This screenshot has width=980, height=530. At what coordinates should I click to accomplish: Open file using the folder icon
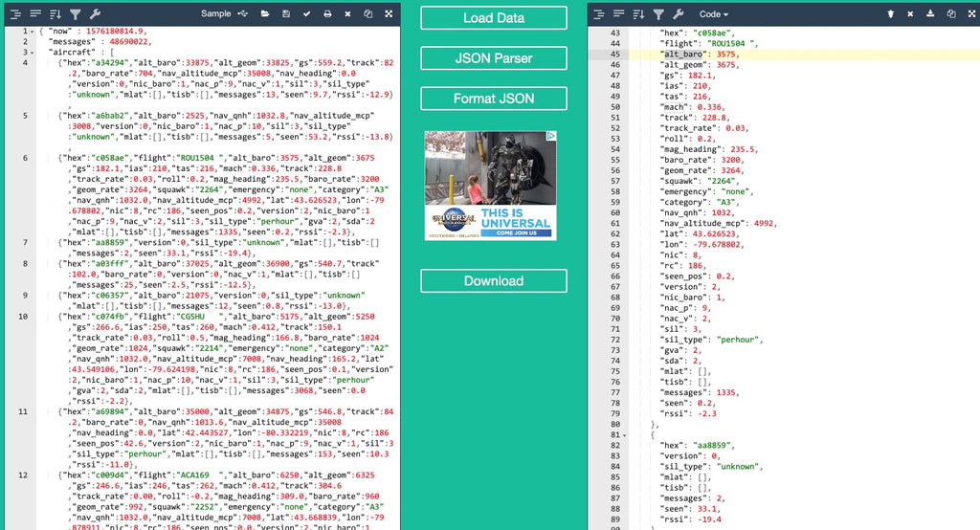(x=265, y=14)
